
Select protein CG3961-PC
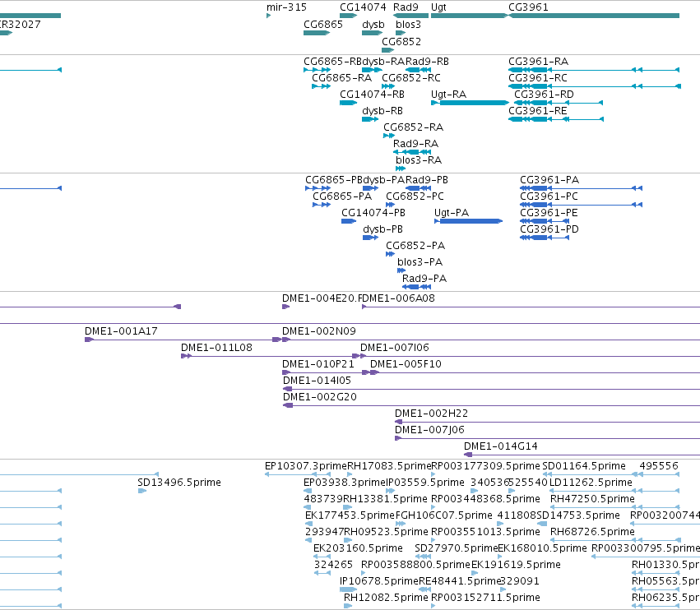click(549, 196)
